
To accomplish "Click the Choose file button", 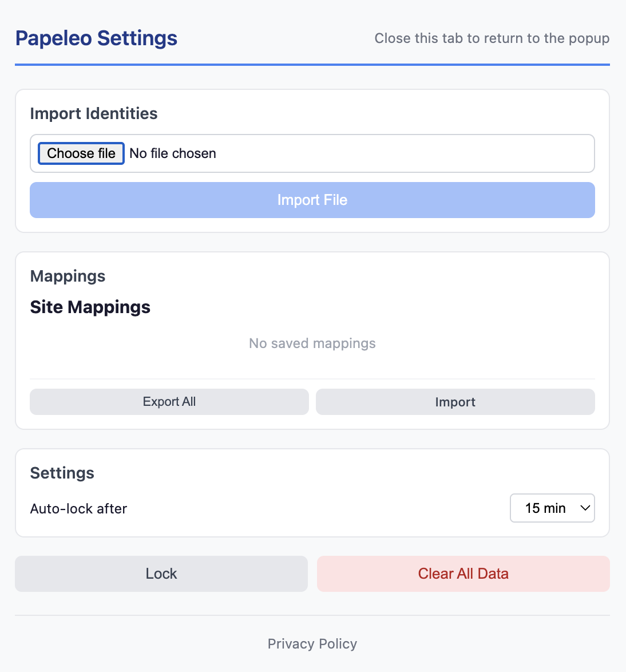I will (81, 153).
